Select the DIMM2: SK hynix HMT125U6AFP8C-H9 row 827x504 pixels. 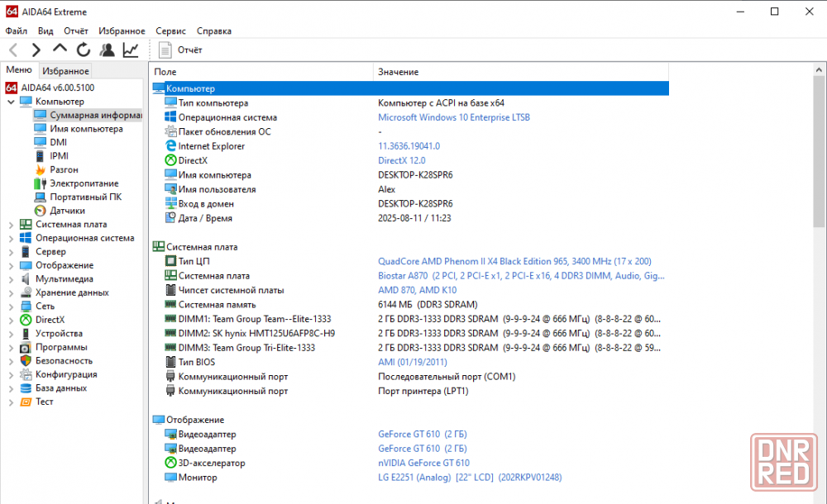(410, 334)
